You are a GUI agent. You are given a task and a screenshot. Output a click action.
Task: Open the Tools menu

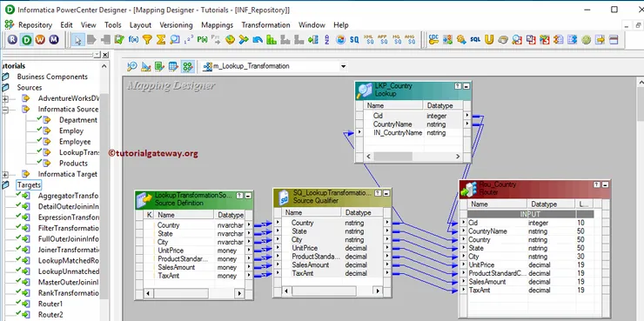point(112,25)
